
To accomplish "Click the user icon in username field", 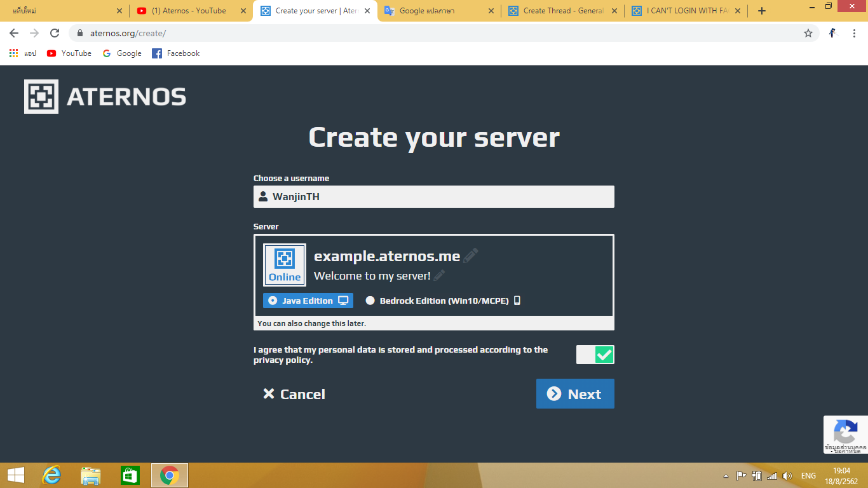I will click(x=263, y=196).
